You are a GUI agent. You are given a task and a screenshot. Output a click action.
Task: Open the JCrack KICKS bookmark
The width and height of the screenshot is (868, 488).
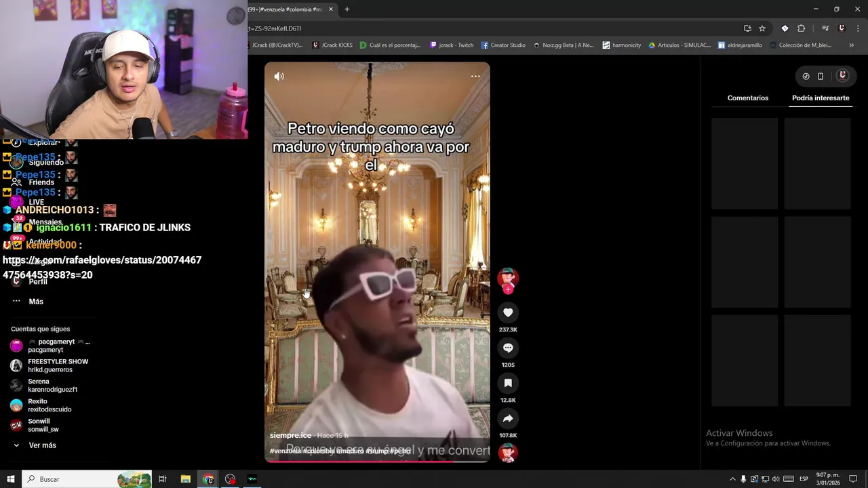point(332,45)
